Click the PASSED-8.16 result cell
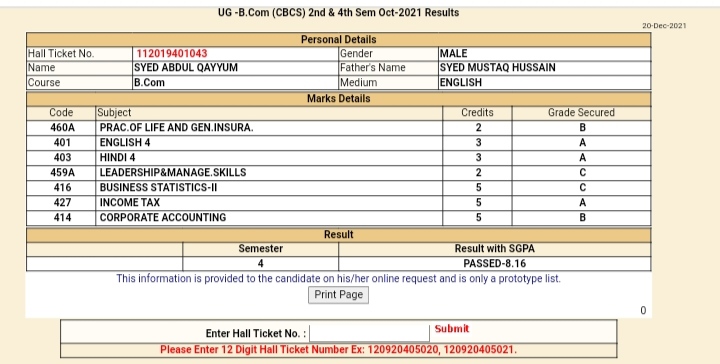 (495, 263)
